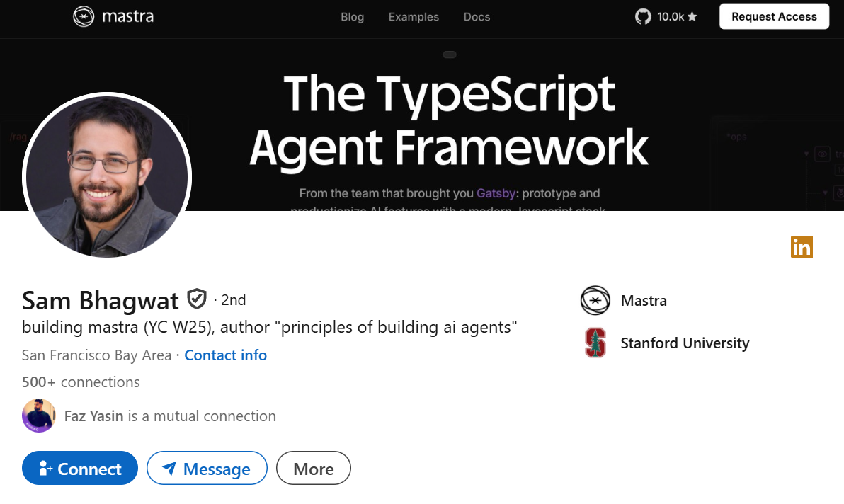
Task: Click the Mastra logo icon in header
Action: [84, 16]
